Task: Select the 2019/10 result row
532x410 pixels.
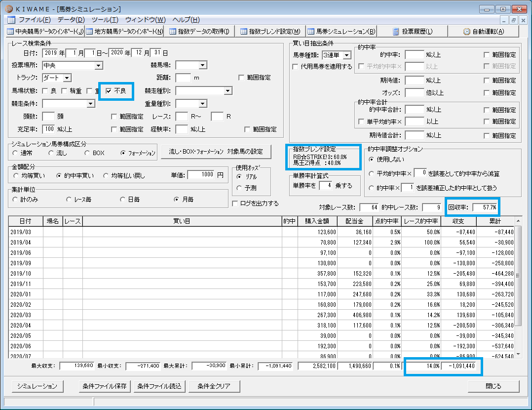Action: pyautogui.click(x=261, y=274)
